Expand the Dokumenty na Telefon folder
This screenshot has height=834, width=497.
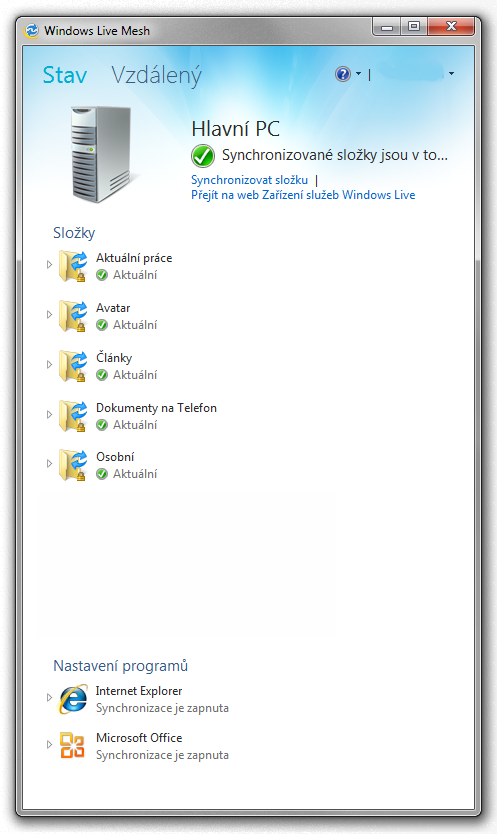[x=49, y=414]
